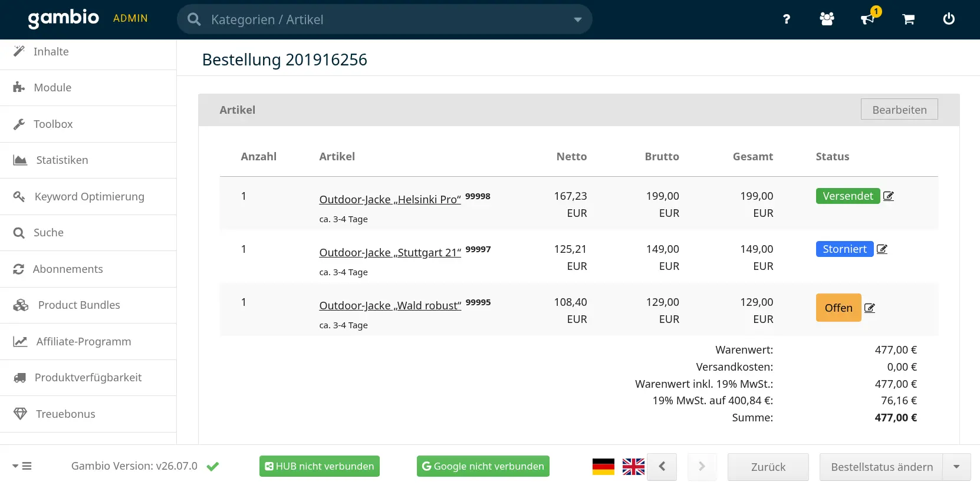Click the power logout icon

949,19
